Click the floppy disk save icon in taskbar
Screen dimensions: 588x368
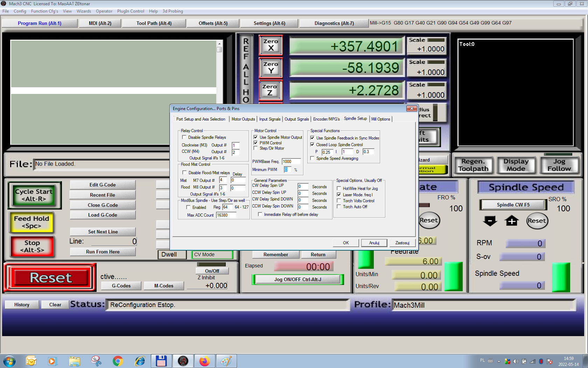(x=161, y=361)
